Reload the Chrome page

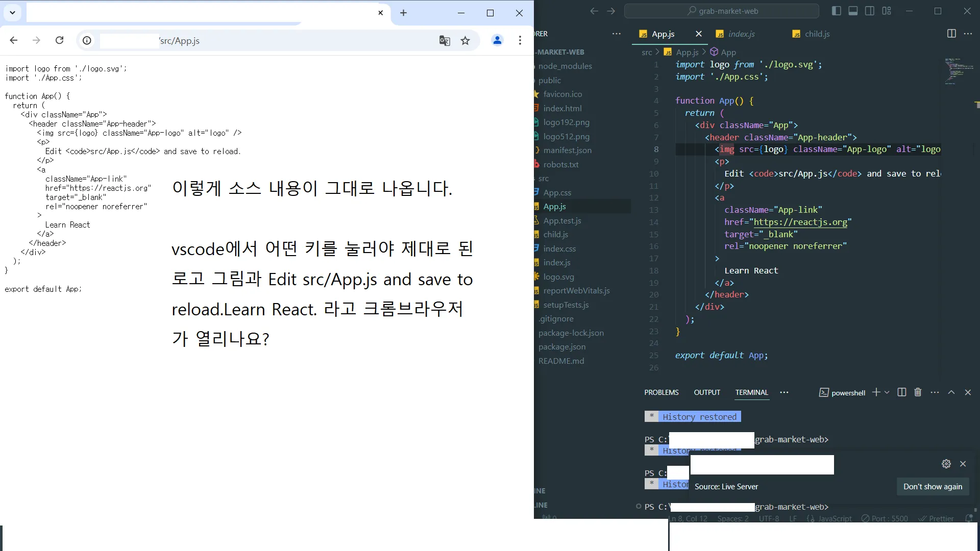(x=60, y=40)
